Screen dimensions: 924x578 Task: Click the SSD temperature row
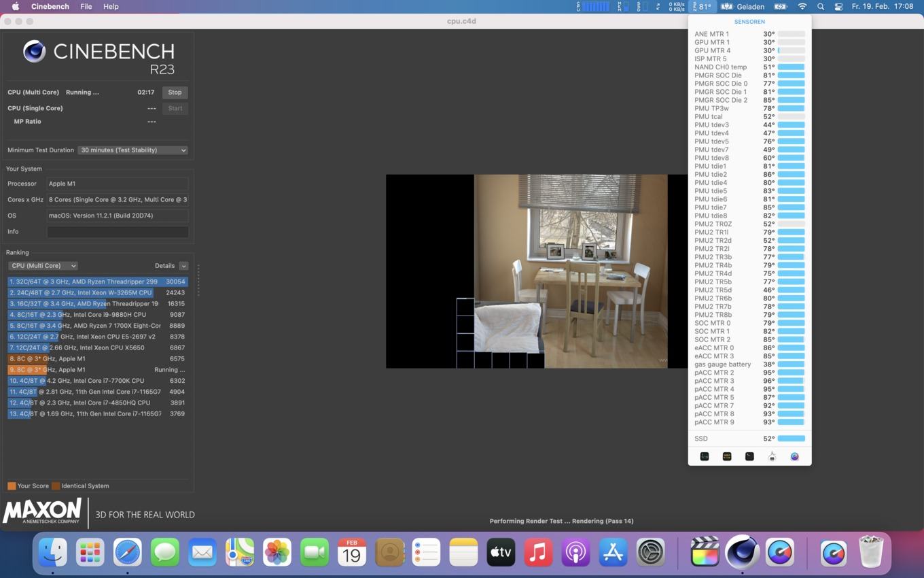(x=749, y=439)
